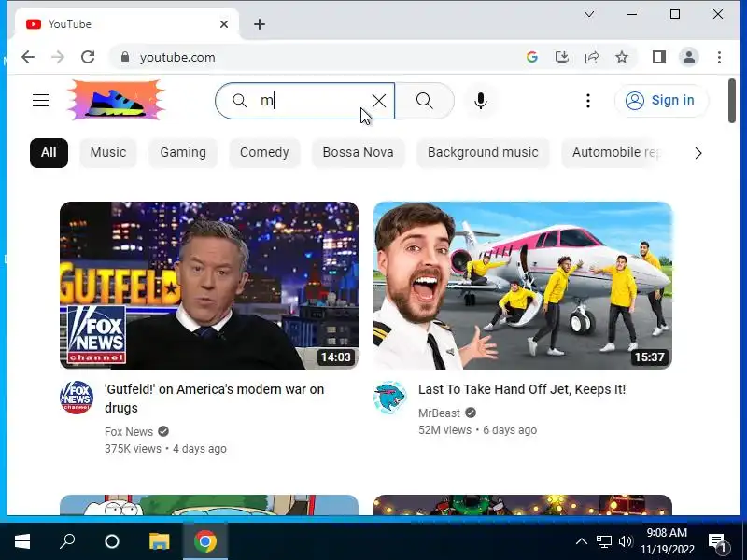747x560 pixels.
Task: Click the youtube.com address bar
Action: tap(315, 57)
